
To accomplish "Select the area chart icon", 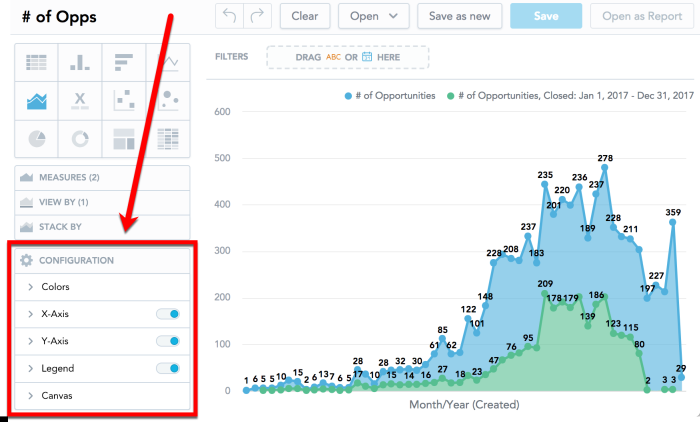I will click(x=37, y=100).
